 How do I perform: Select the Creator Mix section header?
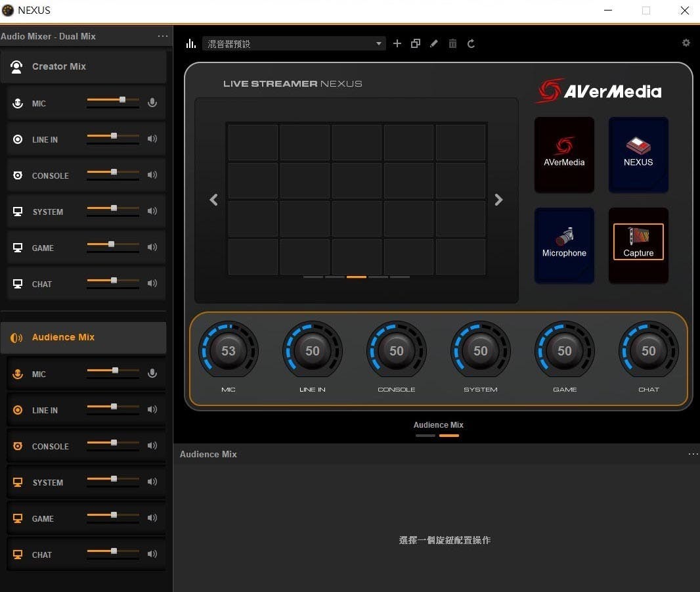pyautogui.click(x=83, y=66)
